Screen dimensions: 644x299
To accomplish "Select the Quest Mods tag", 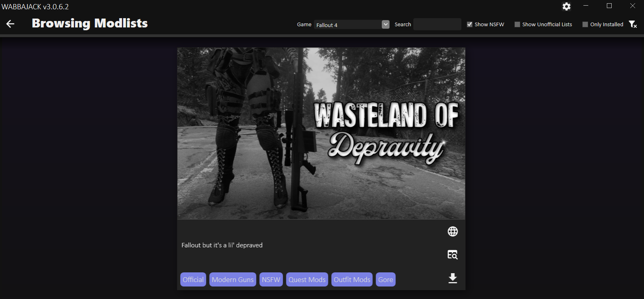I will pos(307,280).
